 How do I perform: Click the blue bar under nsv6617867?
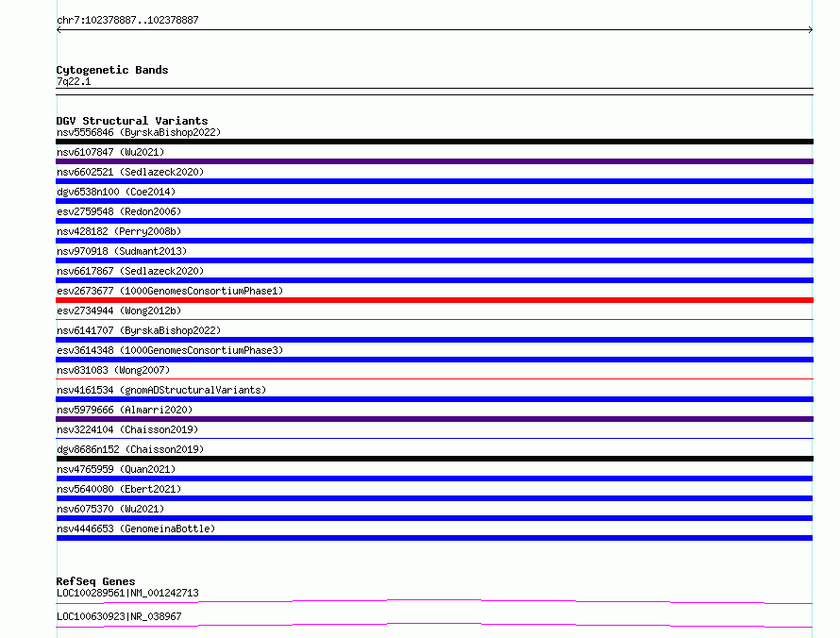click(x=434, y=280)
